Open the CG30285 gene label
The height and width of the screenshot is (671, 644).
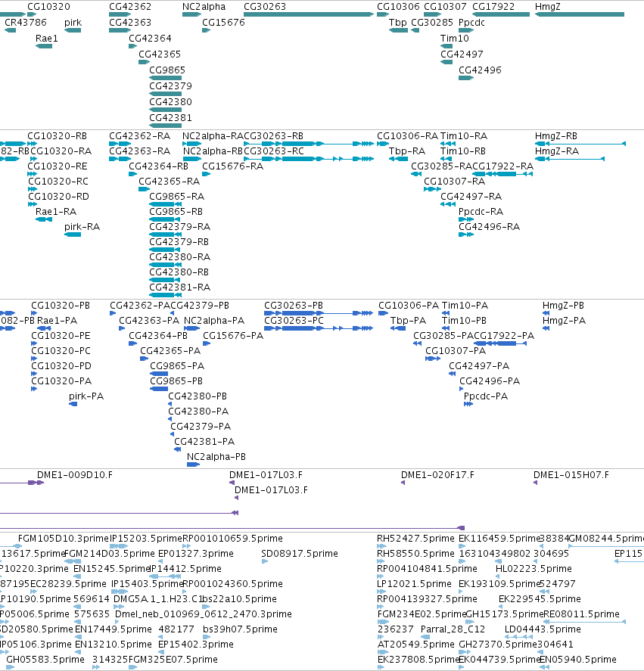coord(432,22)
